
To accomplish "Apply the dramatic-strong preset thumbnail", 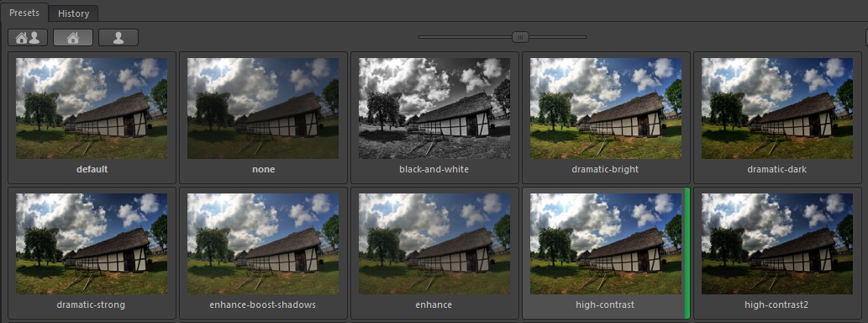I will pyautogui.click(x=92, y=244).
